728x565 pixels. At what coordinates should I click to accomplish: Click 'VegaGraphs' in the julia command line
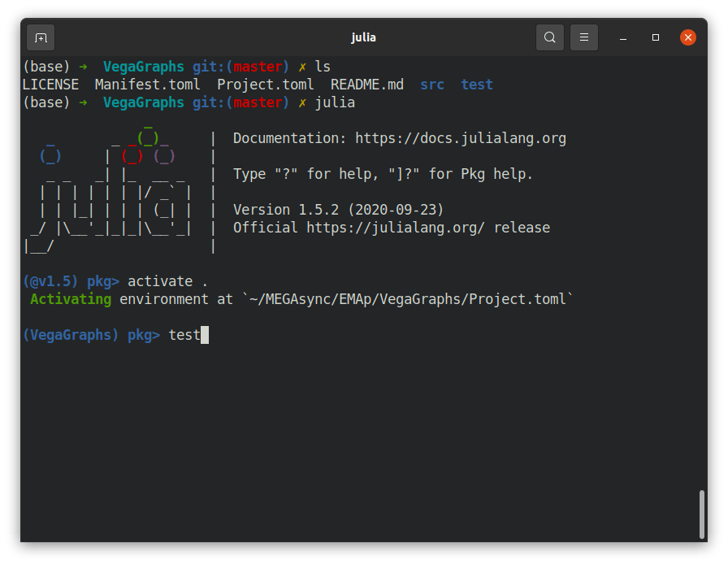click(x=144, y=102)
